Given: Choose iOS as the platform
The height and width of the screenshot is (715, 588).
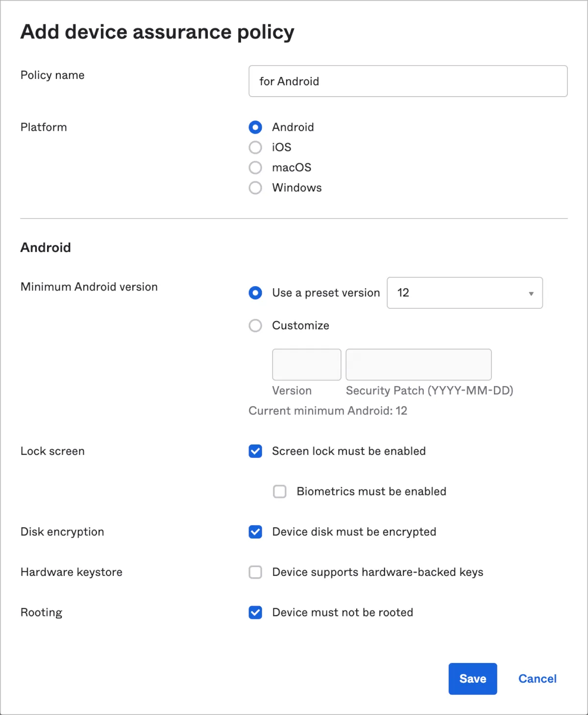Looking at the screenshot, I should pyautogui.click(x=255, y=148).
